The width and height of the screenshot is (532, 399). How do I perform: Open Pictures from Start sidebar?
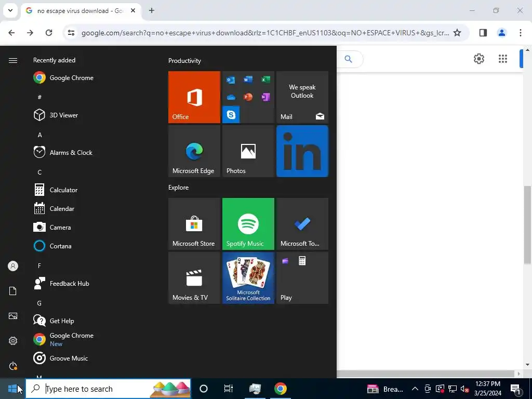point(13,316)
